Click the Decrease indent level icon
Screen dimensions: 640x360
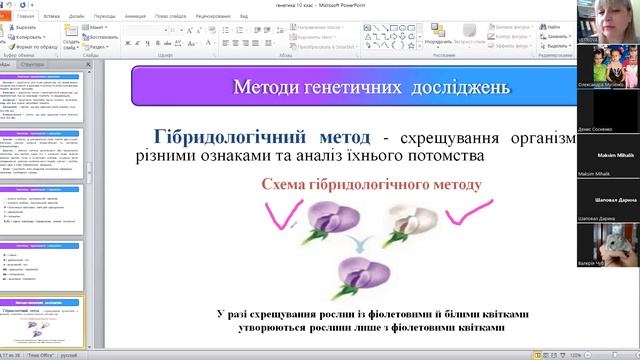click(257, 31)
